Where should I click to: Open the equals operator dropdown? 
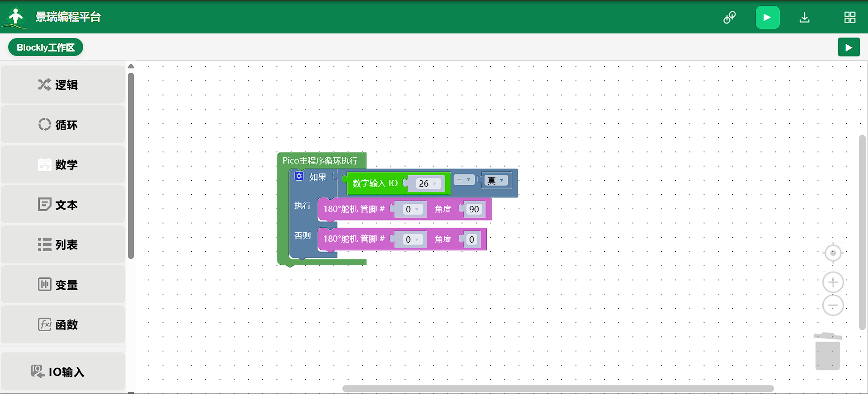click(464, 180)
